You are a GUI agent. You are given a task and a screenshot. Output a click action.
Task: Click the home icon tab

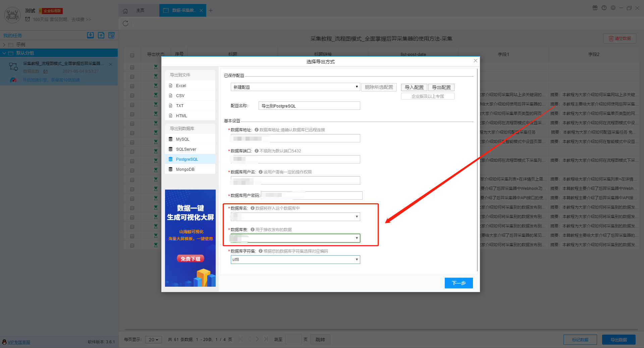(125, 11)
